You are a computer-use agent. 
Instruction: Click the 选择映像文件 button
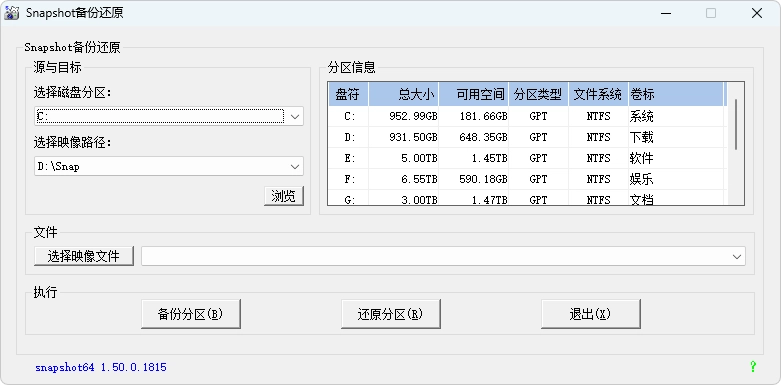pos(84,256)
